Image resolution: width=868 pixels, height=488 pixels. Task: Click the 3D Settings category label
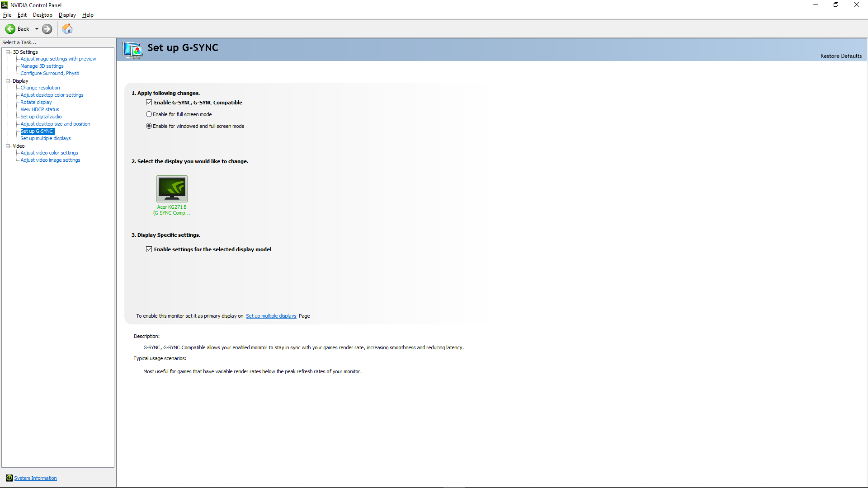pyautogui.click(x=25, y=52)
